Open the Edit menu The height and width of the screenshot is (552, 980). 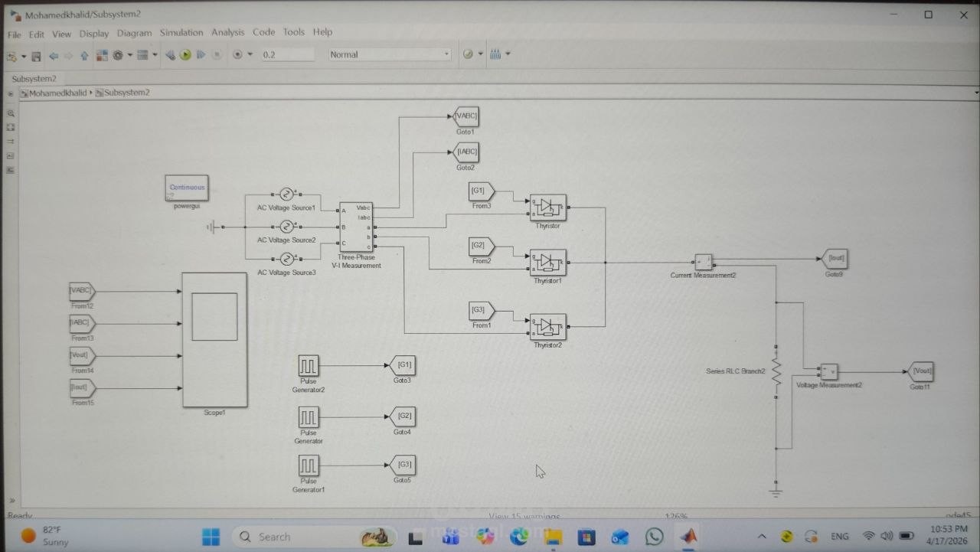click(x=37, y=34)
